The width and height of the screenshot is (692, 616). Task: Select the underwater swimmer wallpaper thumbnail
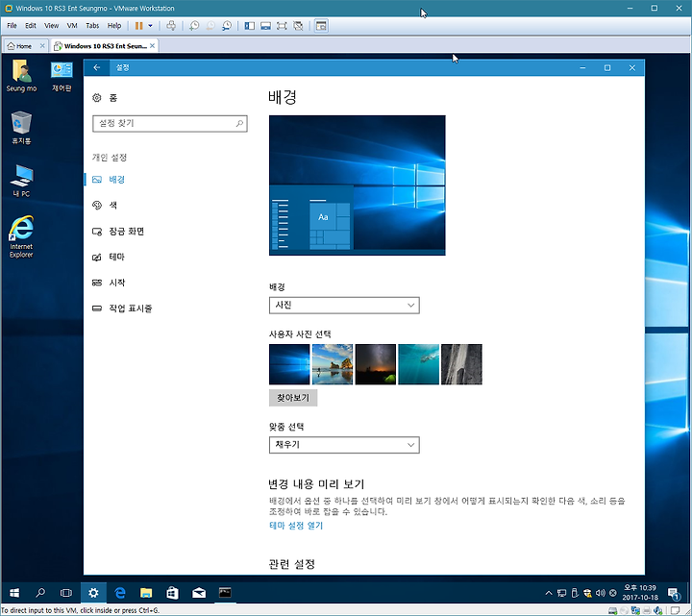coord(418,364)
